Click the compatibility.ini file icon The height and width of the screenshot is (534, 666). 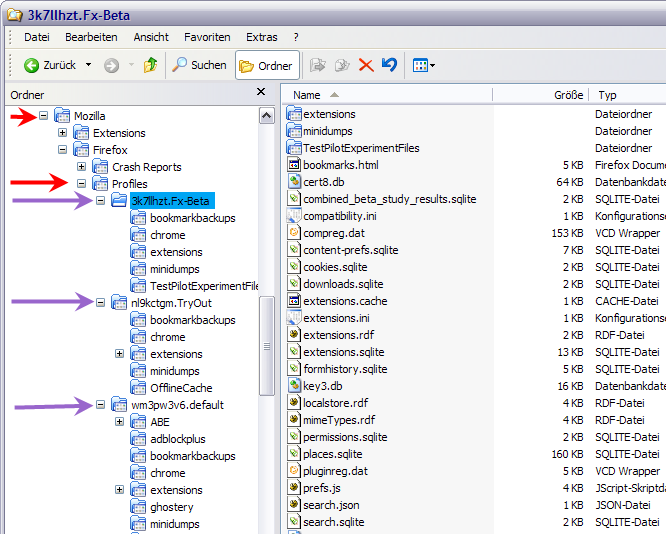click(x=294, y=216)
